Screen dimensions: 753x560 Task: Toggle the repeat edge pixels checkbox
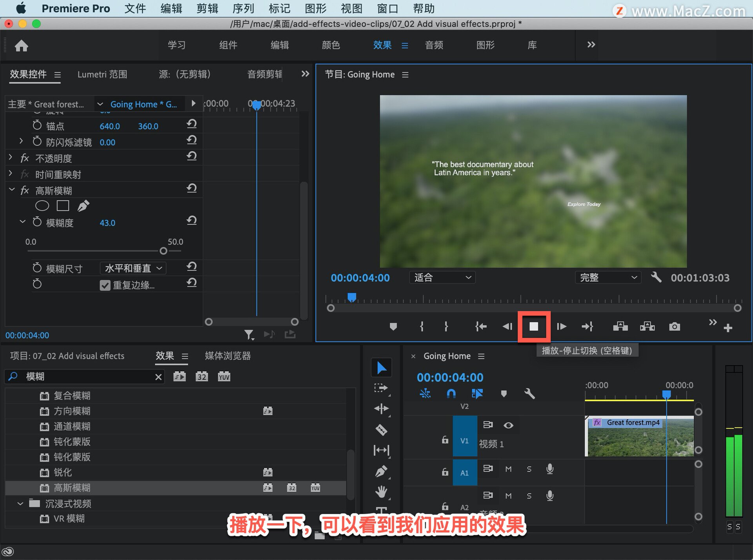[x=105, y=285]
